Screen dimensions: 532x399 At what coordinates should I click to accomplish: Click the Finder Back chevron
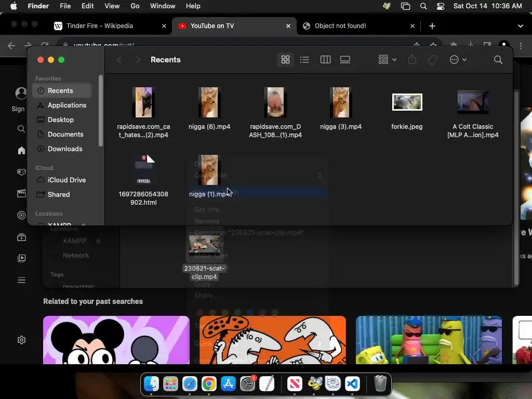tap(119, 60)
